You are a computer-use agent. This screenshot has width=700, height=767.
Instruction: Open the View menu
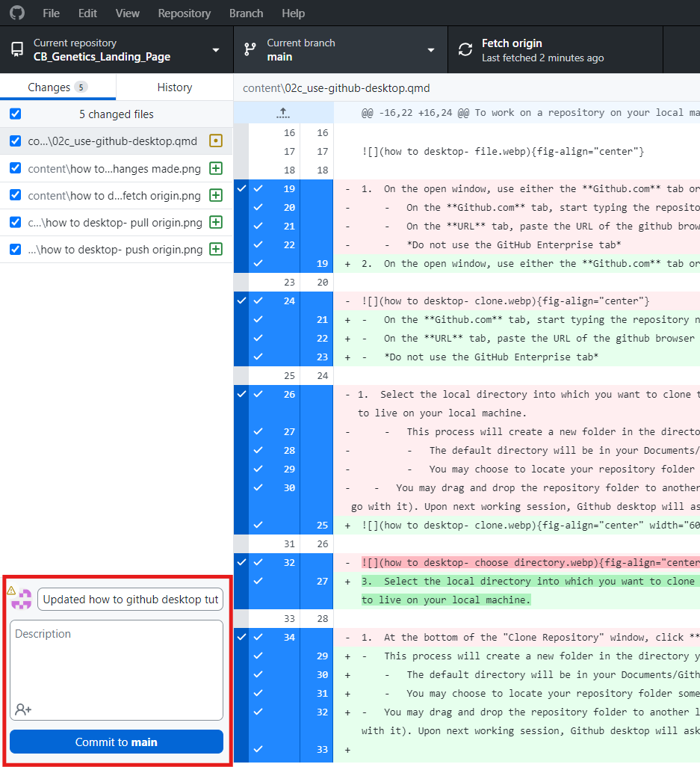128,13
